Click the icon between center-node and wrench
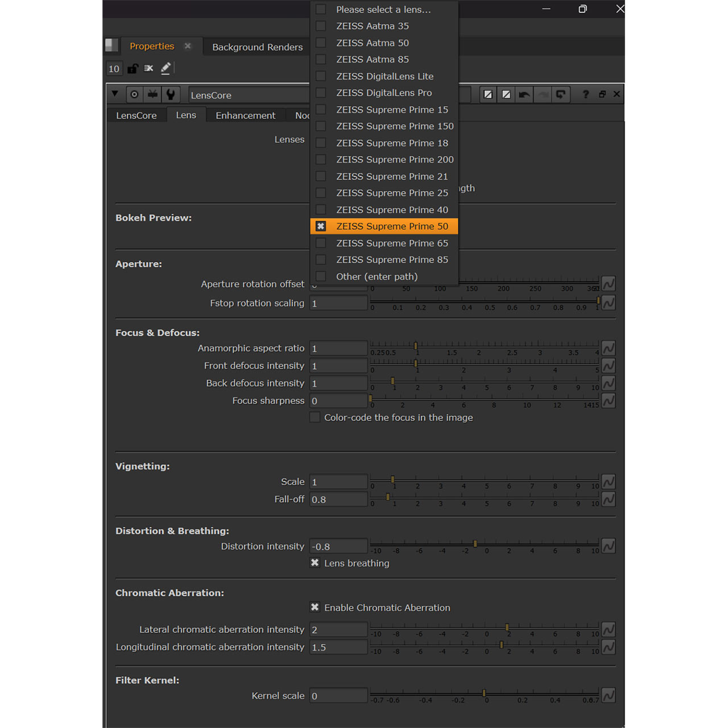 [152, 94]
